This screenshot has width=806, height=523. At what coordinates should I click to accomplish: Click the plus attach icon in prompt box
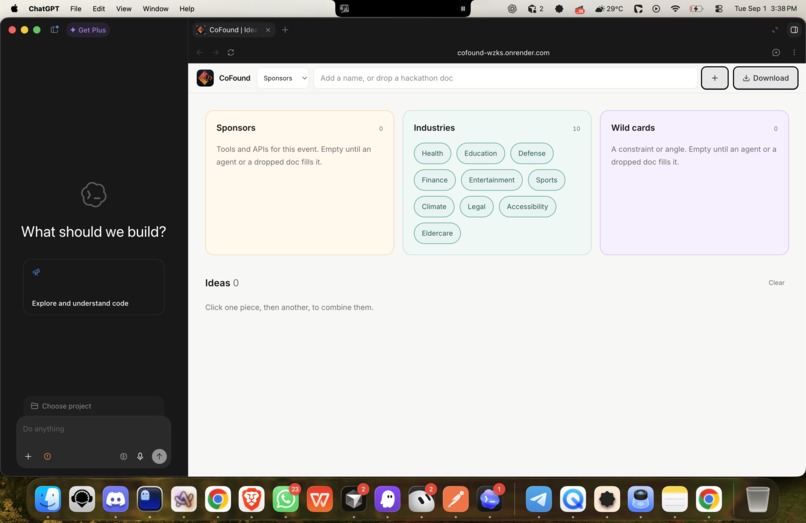pyautogui.click(x=28, y=456)
